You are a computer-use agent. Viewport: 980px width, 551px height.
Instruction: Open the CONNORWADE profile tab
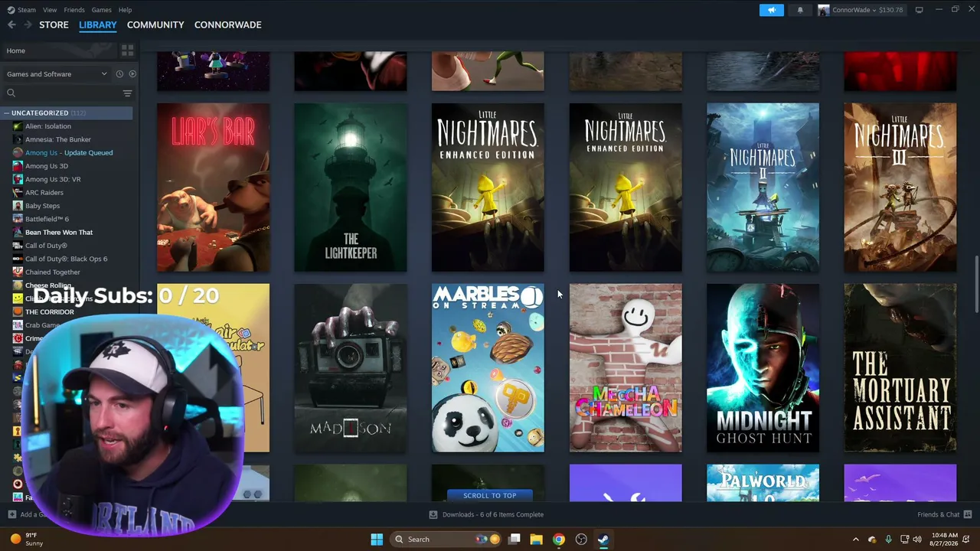tap(227, 24)
